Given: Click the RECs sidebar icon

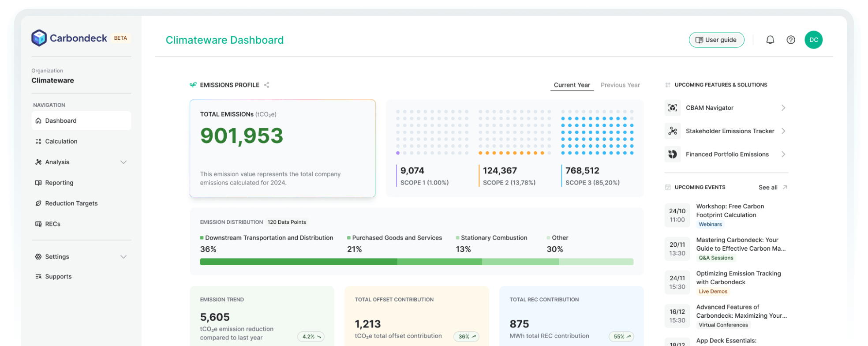Looking at the screenshot, I should [x=38, y=224].
